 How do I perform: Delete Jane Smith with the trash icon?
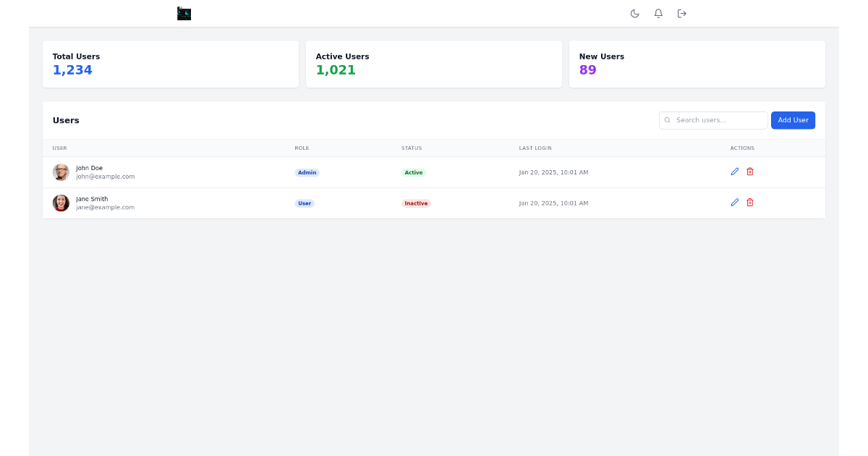(x=750, y=203)
